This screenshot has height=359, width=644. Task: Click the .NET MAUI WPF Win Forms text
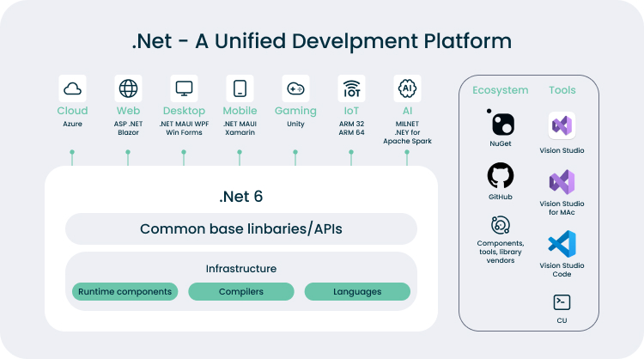[x=184, y=128]
